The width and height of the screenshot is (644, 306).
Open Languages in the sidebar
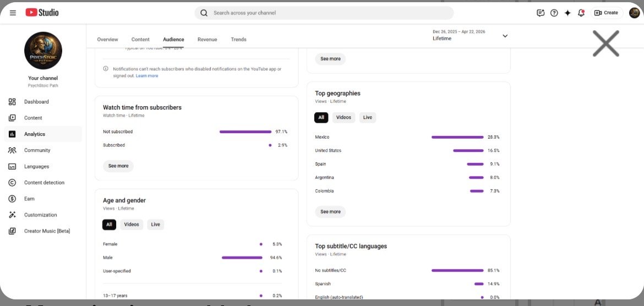pyautogui.click(x=43, y=166)
